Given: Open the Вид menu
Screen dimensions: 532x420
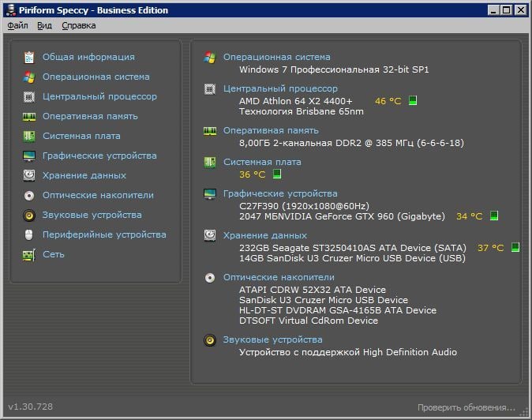Looking at the screenshot, I should pos(44,26).
